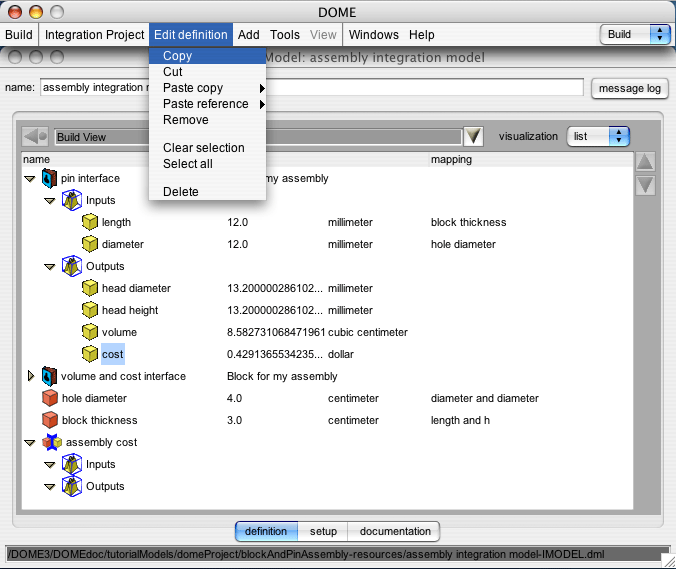Click the Outputs folder icon under assembly cost
This screenshot has height=569, width=676.
coord(72,486)
